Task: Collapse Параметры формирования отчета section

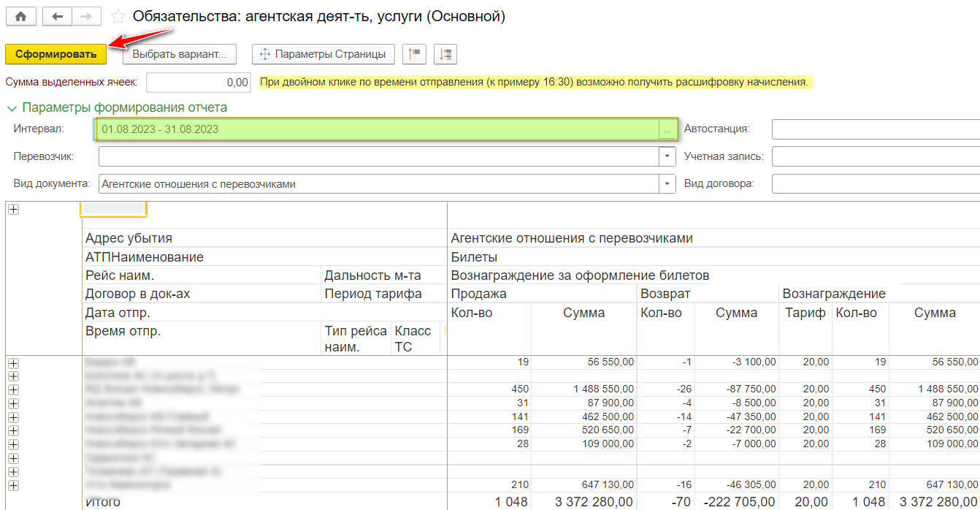Action: coord(12,108)
